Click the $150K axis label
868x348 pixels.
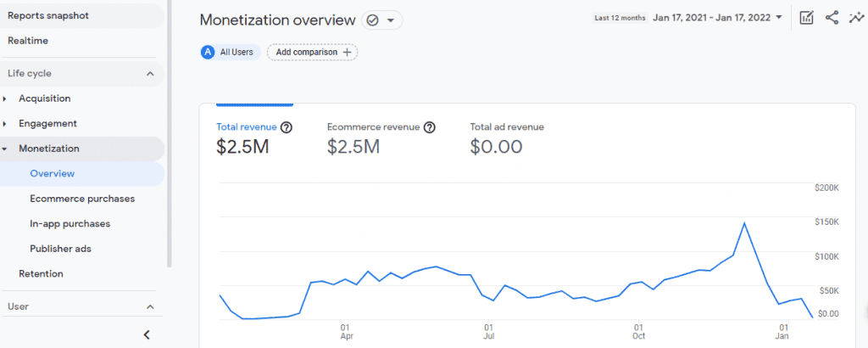click(x=827, y=222)
